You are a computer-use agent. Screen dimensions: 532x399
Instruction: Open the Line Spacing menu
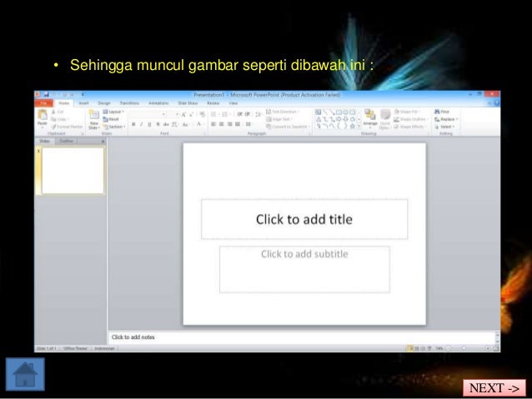(x=258, y=115)
